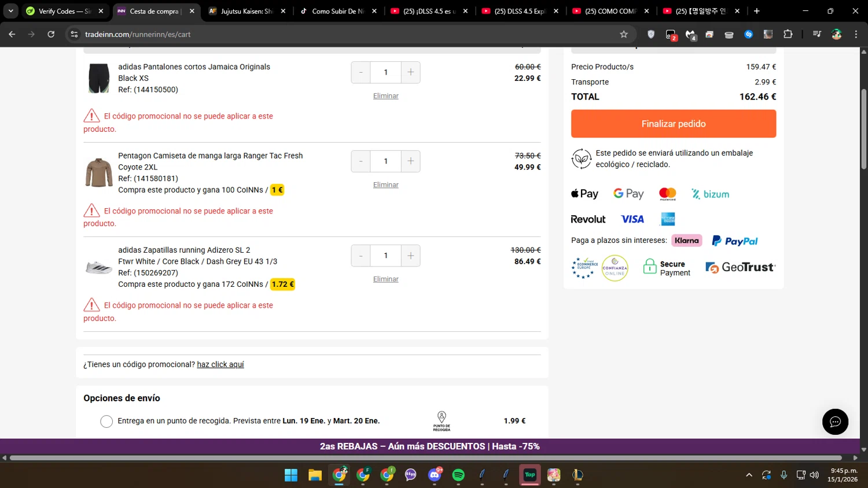Bookmark this page with the star
This screenshot has width=868, height=488.
pyautogui.click(x=624, y=34)
